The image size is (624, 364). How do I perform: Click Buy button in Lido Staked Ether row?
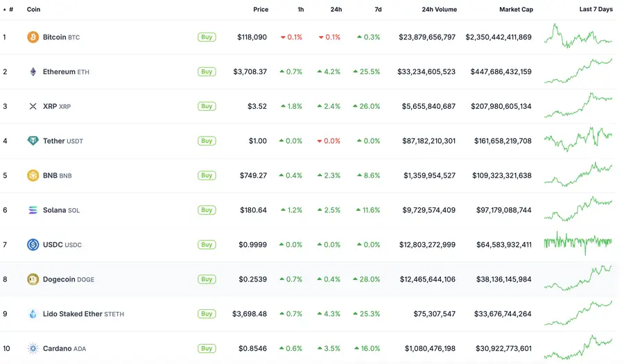207,314
